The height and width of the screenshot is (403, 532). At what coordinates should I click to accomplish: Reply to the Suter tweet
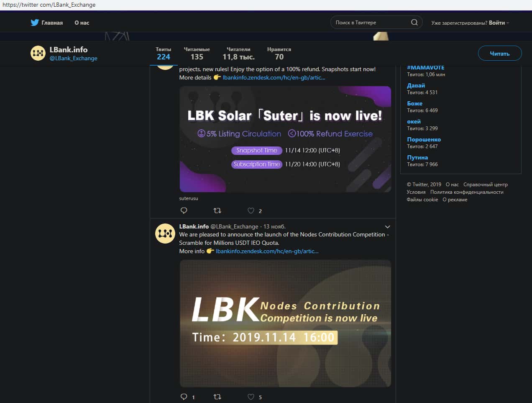coord(184,210)
